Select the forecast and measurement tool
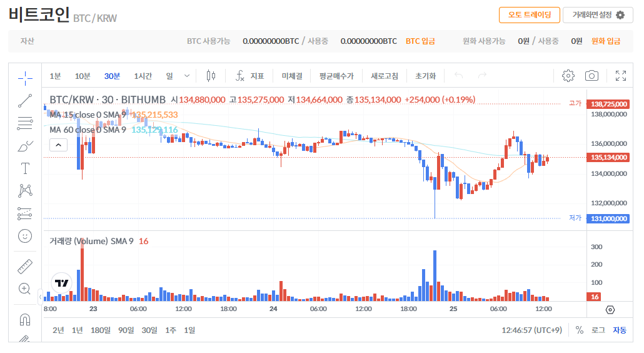644x353 pixels. point(25,213)
